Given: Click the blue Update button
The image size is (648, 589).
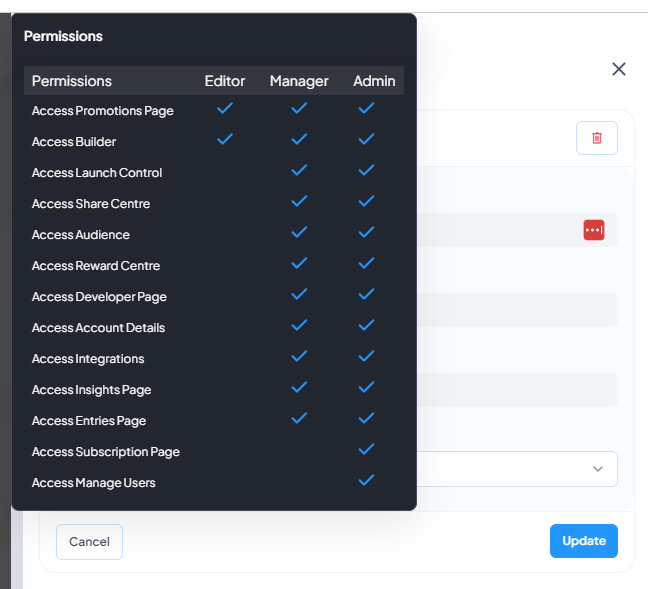Looking at the screenshot, I should (584, 541).
